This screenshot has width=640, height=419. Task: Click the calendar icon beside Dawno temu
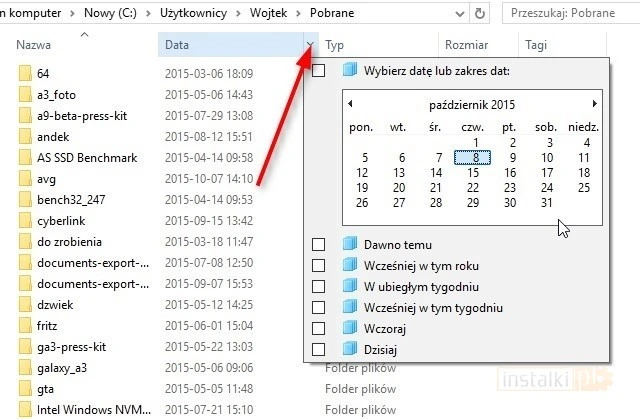pyautogui.click(x=349, y=244)
